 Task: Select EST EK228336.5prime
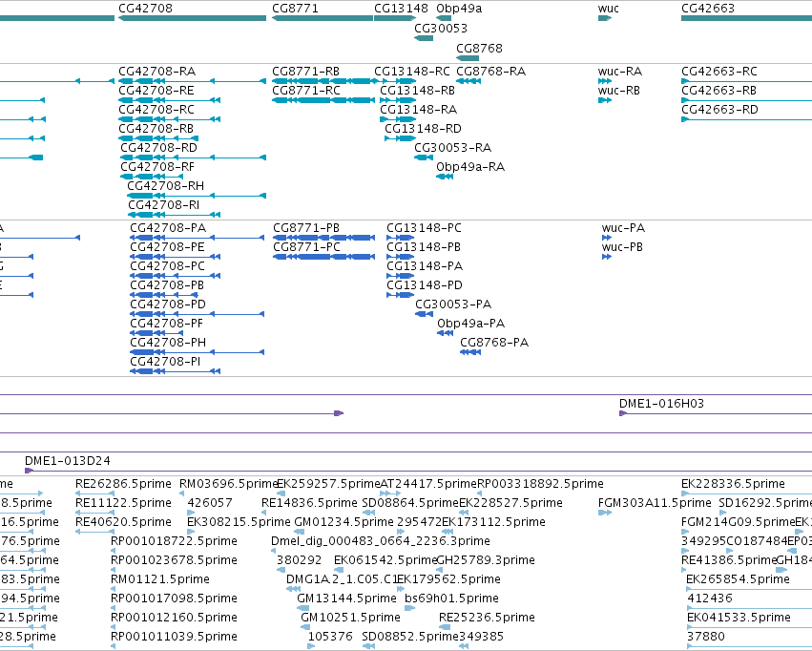coord(746,493)
